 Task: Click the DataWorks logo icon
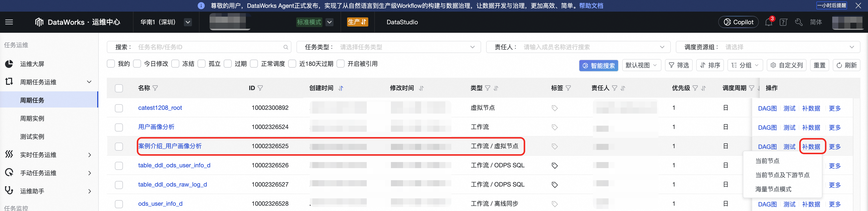(x=39, y=22)
